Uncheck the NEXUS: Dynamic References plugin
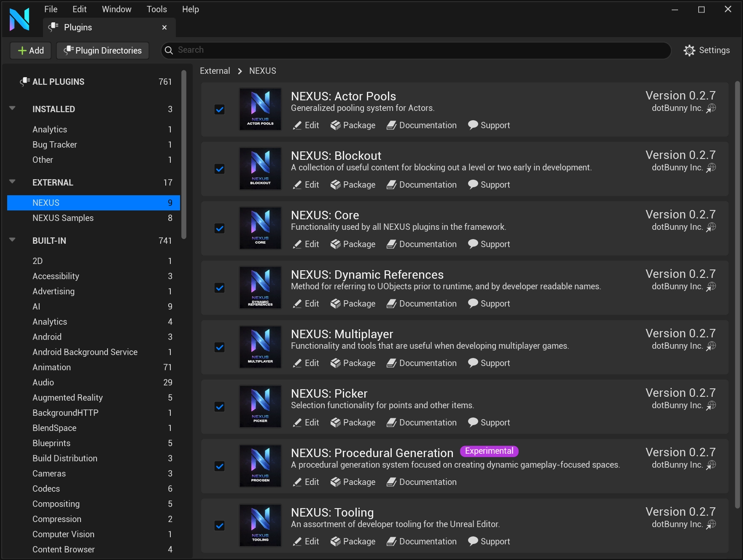The image size is (743, 560). tap(219, 288)
